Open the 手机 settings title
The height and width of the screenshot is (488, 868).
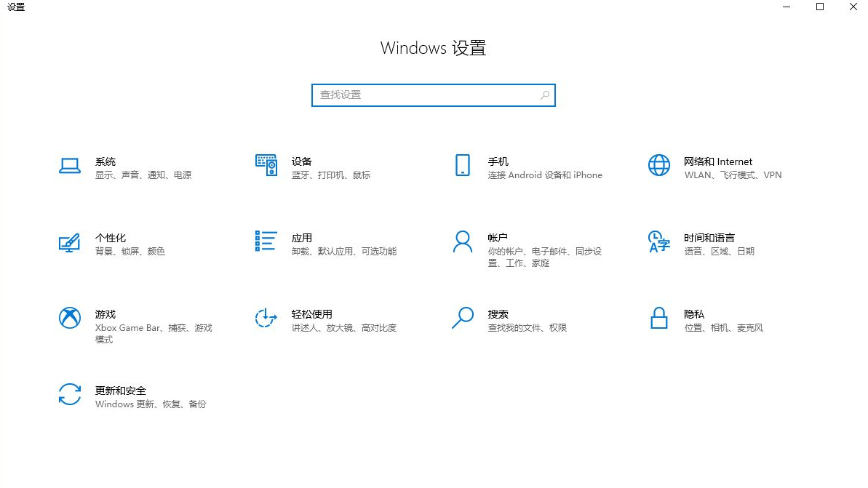click(x=498, y=161)
